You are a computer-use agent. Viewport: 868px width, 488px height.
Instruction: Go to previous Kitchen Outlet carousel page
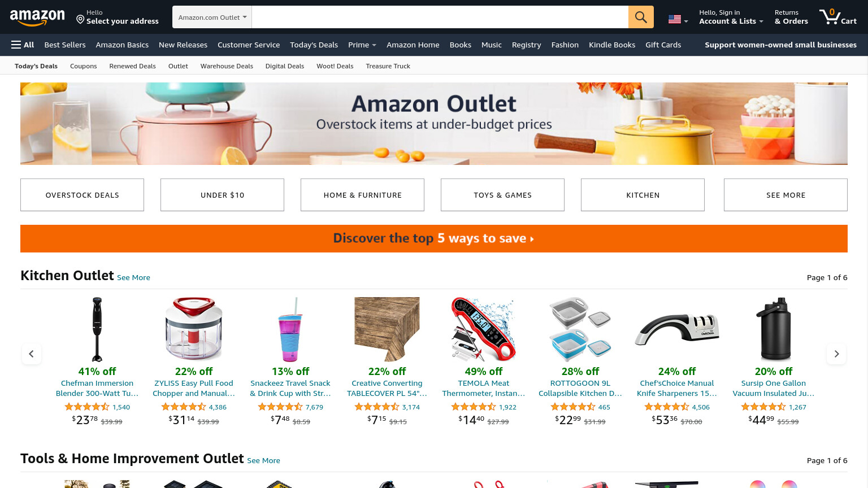click(x=32, y=354)
